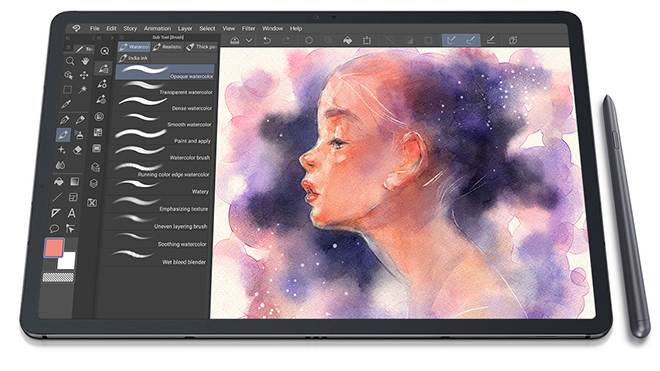Toggle Snap to Ruler in command bar

tap(451, 40)
